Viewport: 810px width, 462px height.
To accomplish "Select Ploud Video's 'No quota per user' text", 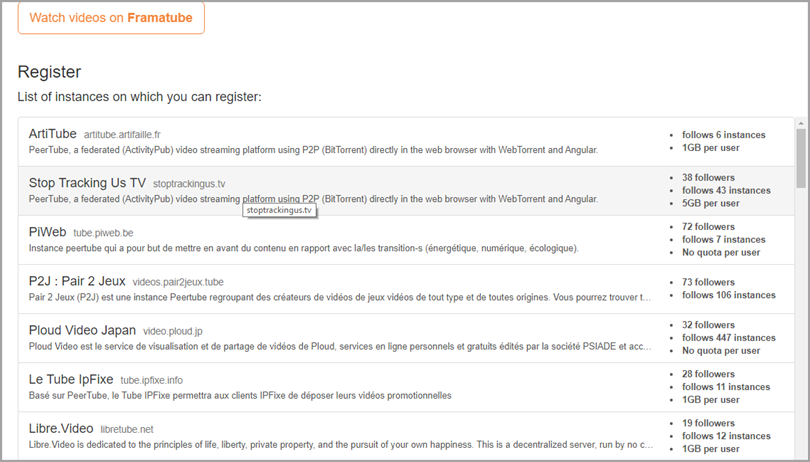I will [x=721, y=351].
